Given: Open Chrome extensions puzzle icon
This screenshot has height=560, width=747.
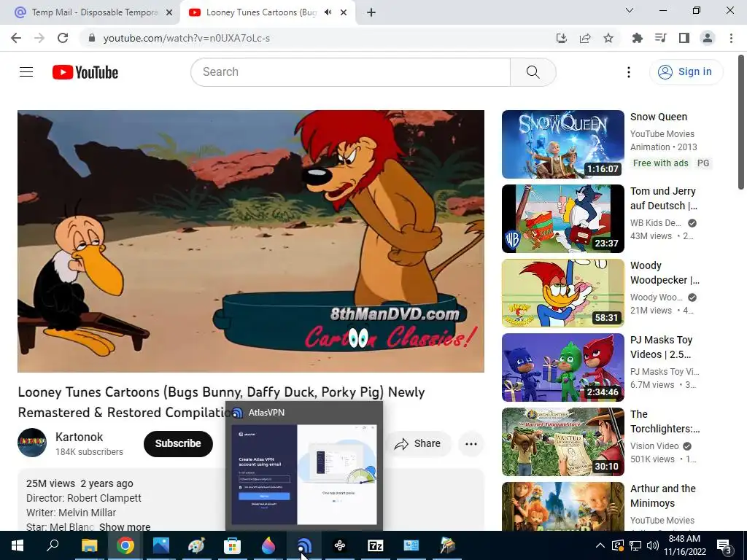Looking at the screenshot, I should (637, 38).
